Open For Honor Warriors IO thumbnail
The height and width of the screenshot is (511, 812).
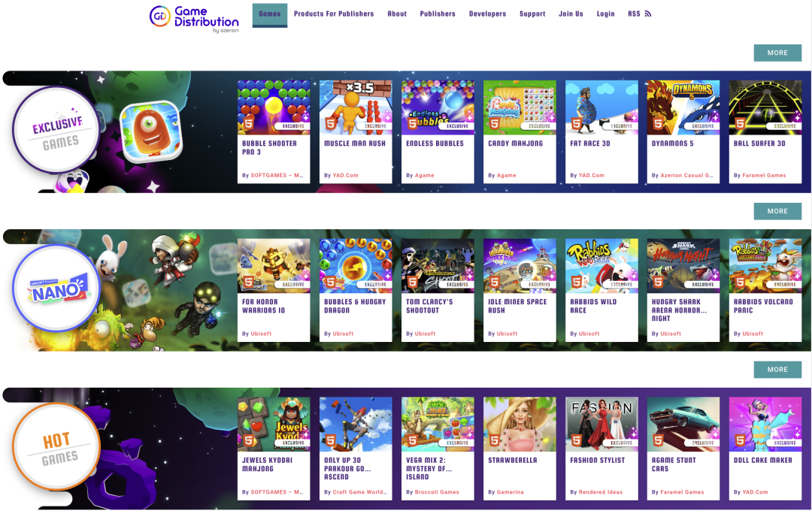coord(274,265)
